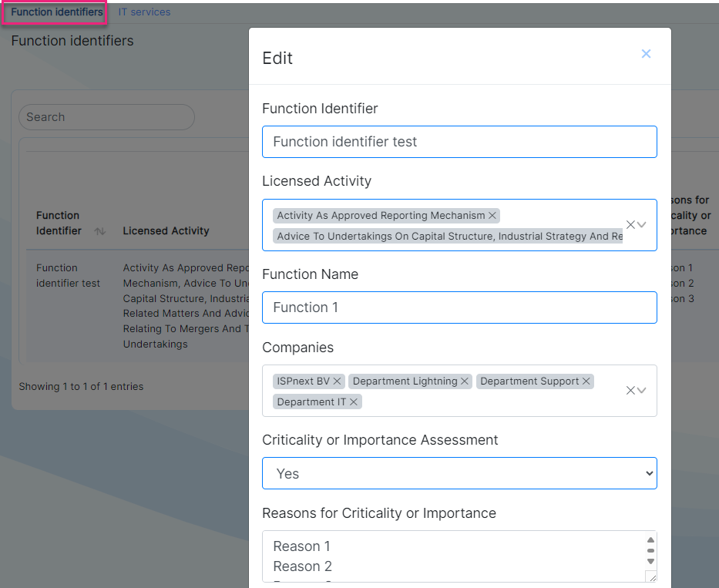Close the Edit dialog
Viewport: 719px width, 588px height.
646,54
